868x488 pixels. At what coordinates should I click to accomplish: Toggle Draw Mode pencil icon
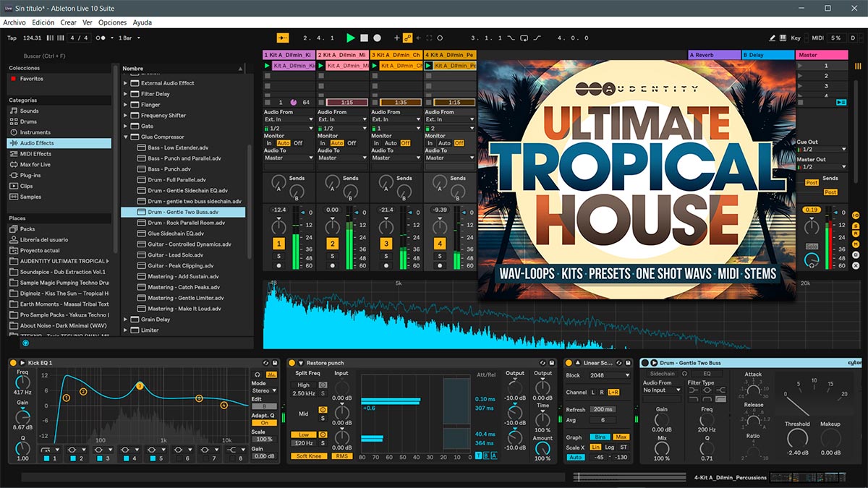(773, 38)
